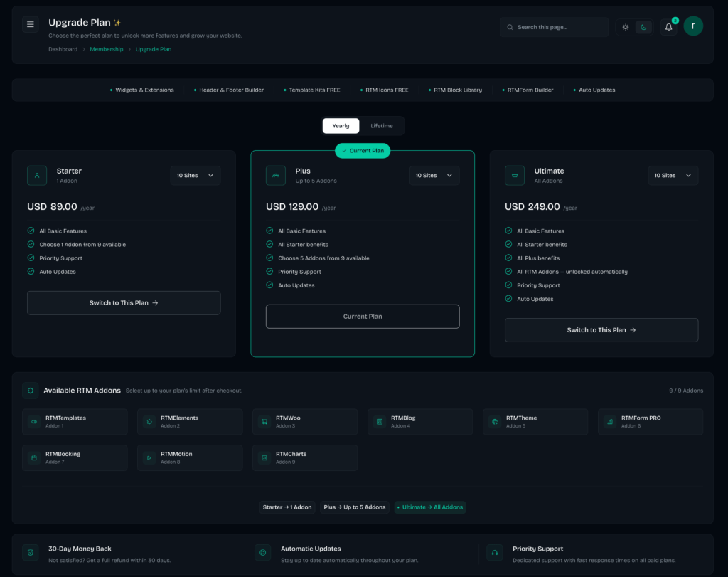Switch to the Ultimate plan
This screenshot has height=577, width=728.
(601, 330)
